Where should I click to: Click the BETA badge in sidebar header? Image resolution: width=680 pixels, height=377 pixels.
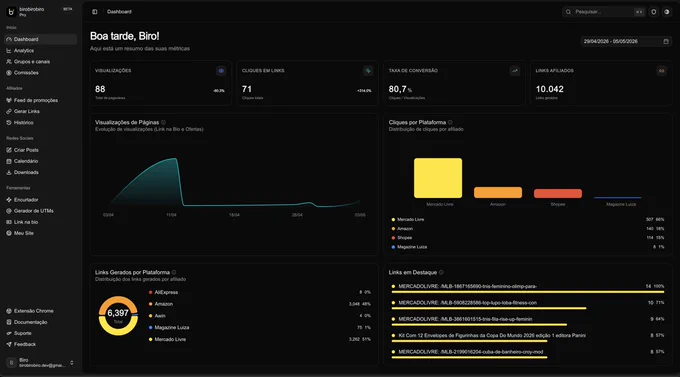click(68, 9)
